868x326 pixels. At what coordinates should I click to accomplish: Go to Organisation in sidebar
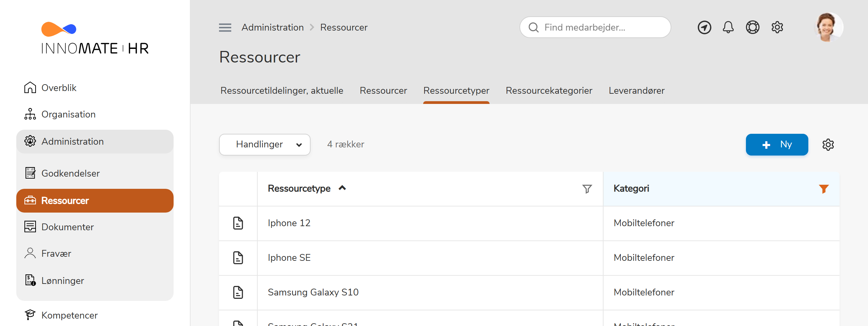point(68,114)
